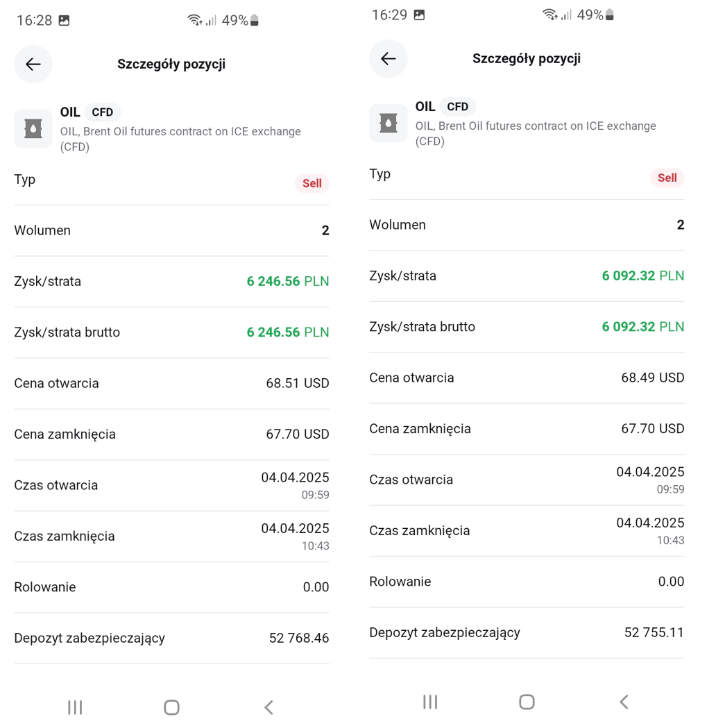Tap the opening price 68.51 USD

(x=298, y=384)
